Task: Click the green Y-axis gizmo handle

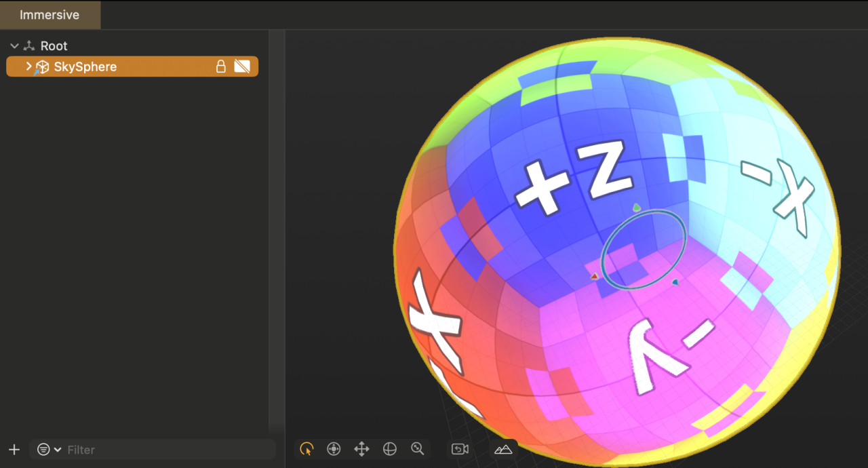Action: pos(636,208)
